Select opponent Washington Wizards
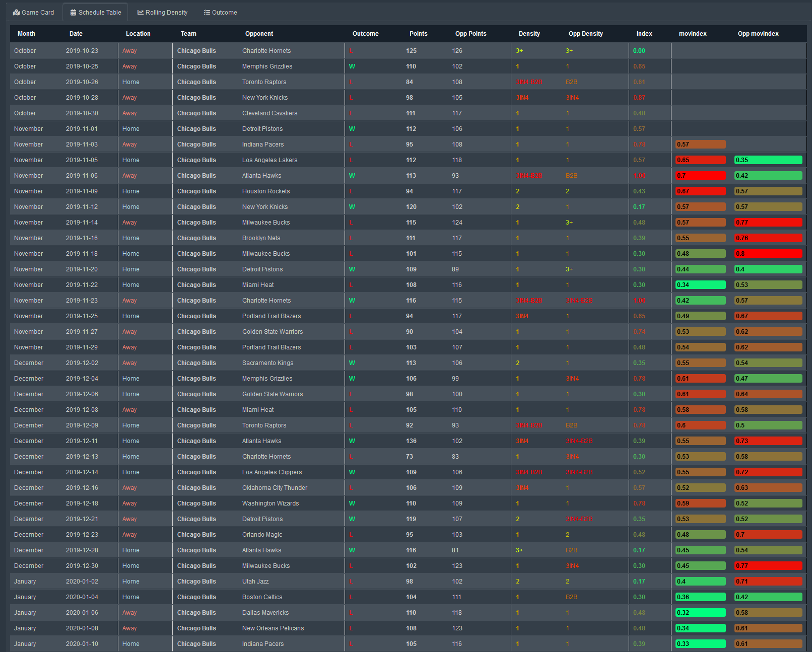This screenshot has height=652, width=812. click(x=270, y=503)
